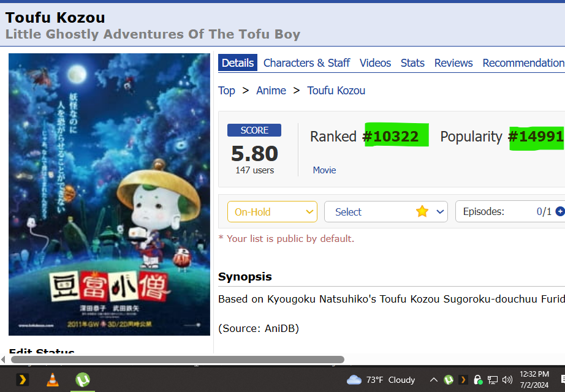
Task: Click the Movie type link
Action: (x=324, y=170)
